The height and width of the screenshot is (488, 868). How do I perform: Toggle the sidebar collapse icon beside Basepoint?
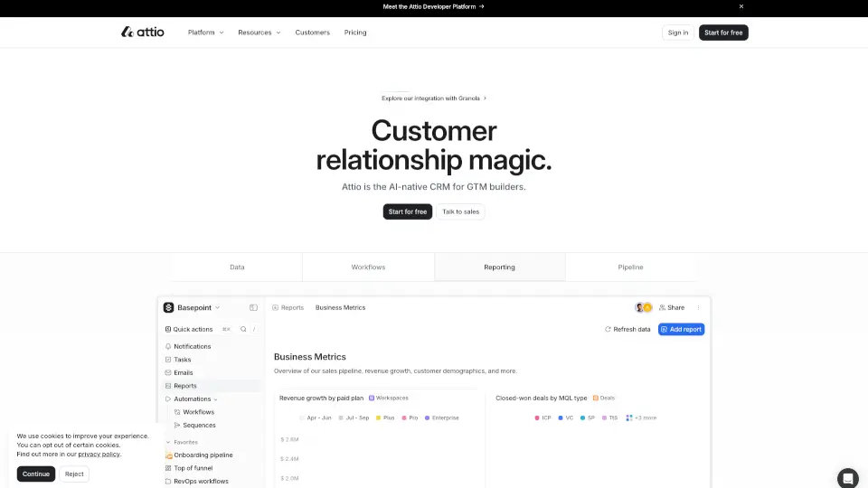click(x=253, y=307)
